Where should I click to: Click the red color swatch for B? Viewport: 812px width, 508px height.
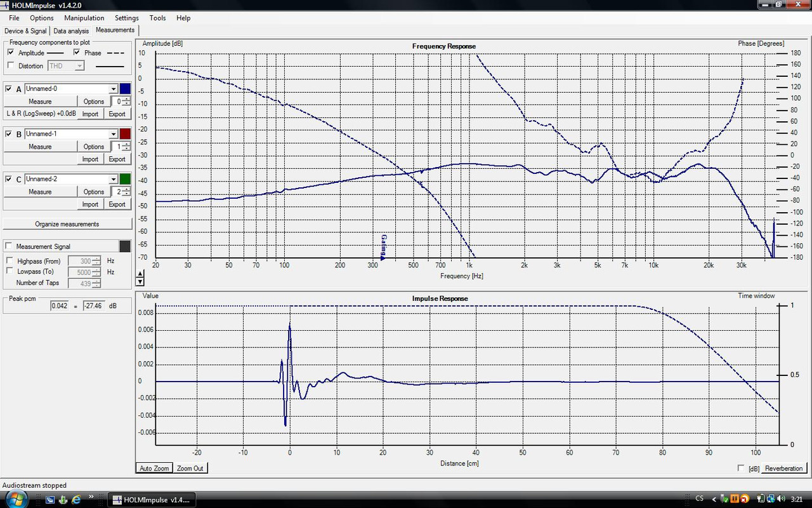click(125, 134)
